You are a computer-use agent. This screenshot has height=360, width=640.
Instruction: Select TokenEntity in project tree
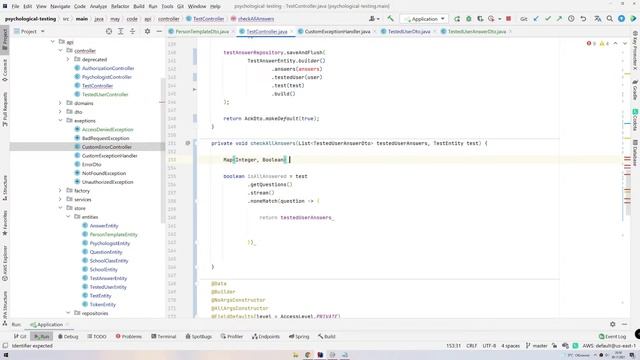point(102,304)
